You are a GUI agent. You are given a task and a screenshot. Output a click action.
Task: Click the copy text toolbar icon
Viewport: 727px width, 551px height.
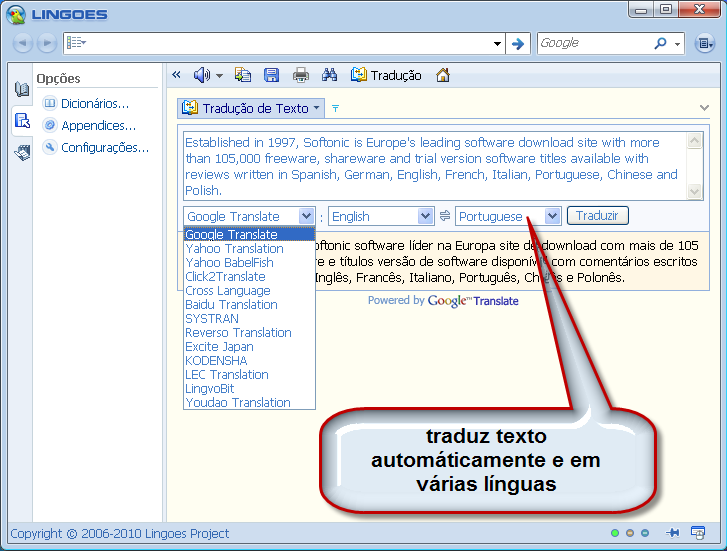[x=242, y=75]
